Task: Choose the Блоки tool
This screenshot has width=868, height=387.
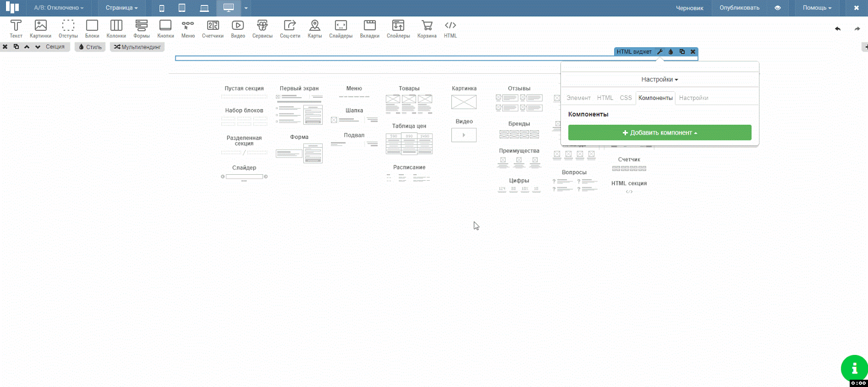Action: [92, 29]
